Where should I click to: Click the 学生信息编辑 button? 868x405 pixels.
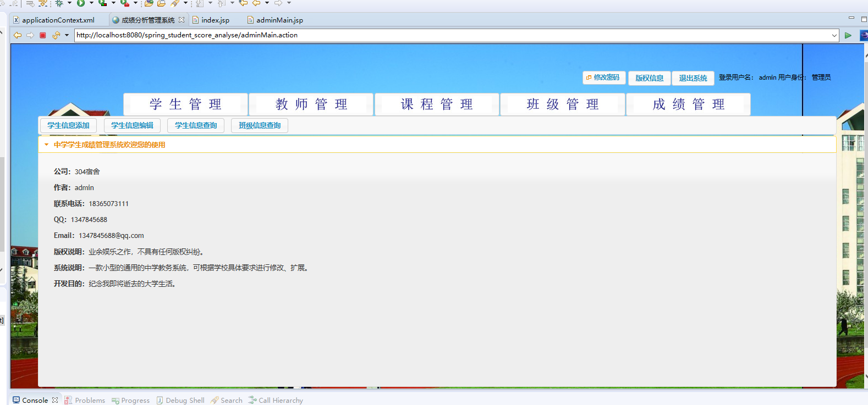point(132,125)
